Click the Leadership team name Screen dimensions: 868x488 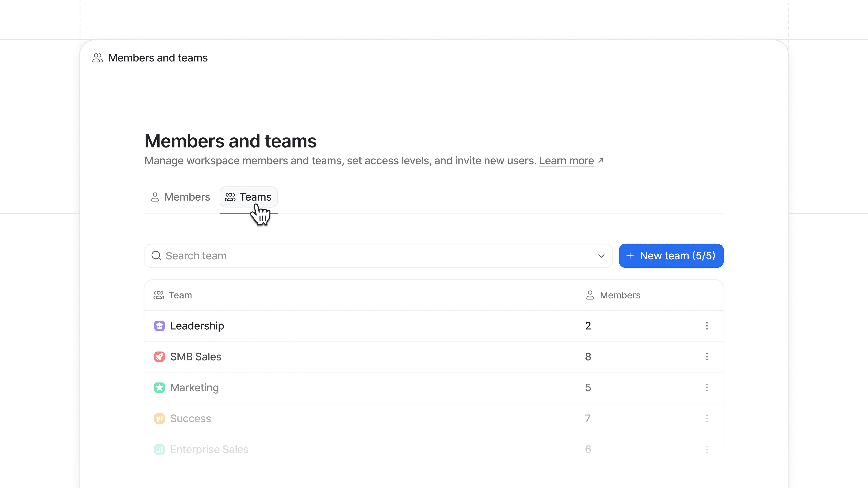pos(197,326)
